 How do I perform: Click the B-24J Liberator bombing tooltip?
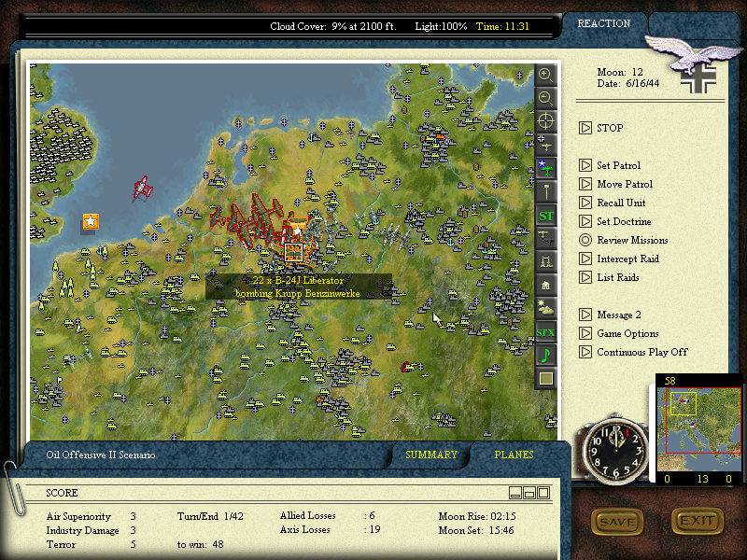[298, 287]
